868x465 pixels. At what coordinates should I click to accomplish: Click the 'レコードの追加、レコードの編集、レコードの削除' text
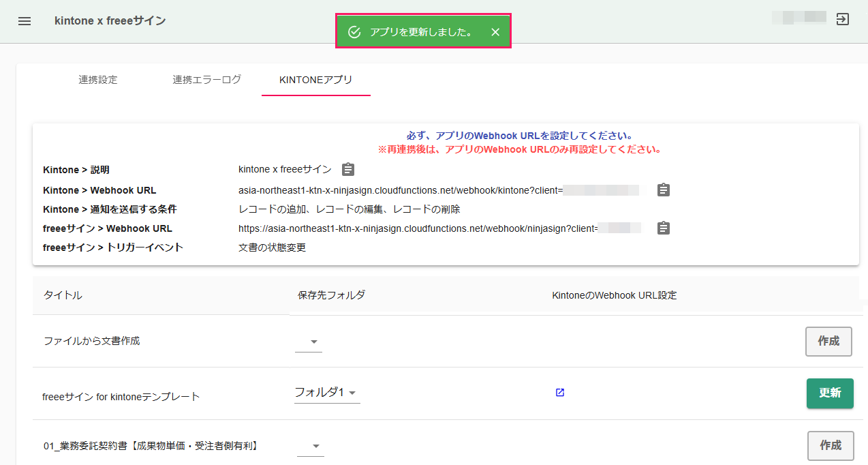pyautogui.click(x=350, y=209)
